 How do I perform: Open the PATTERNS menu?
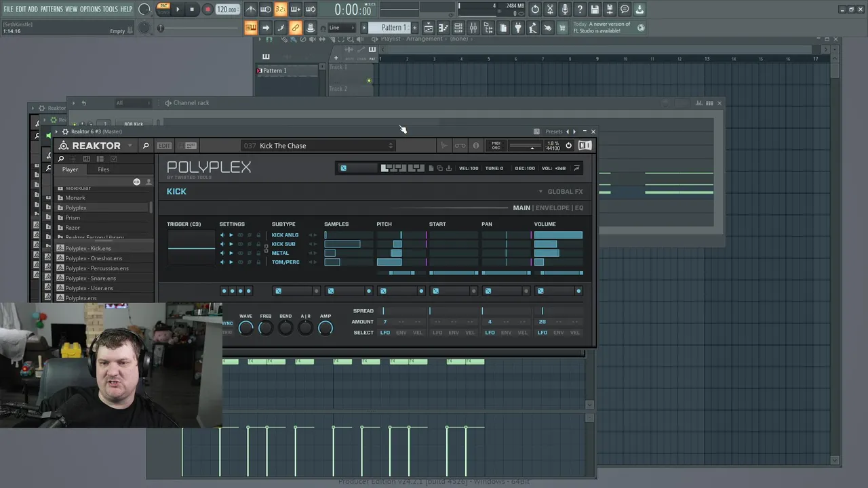click(x=52, y=9)
